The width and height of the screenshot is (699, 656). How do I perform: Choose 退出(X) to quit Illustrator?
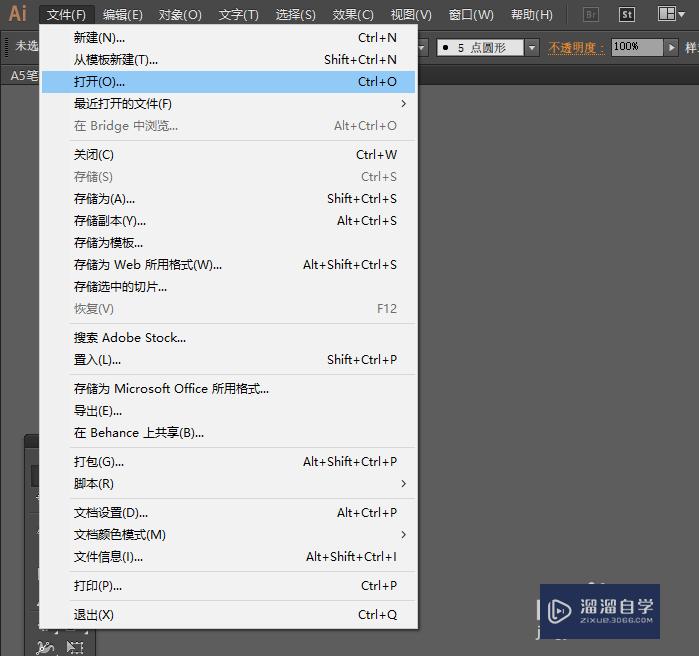[x=228, y=615]
